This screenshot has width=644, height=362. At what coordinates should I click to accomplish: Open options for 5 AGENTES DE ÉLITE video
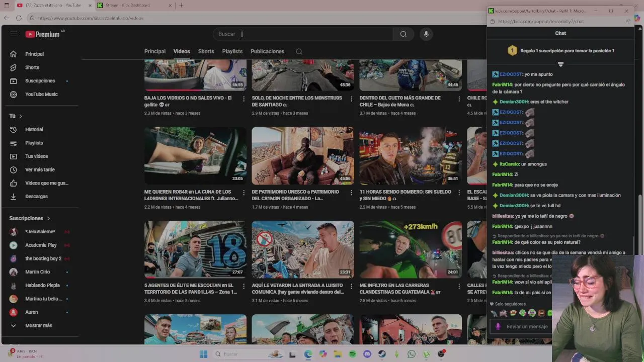coord(244,286)
